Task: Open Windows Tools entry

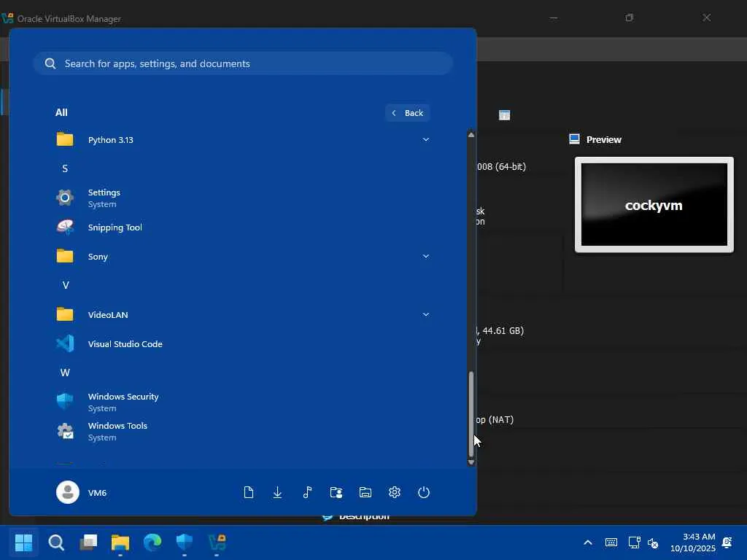Action: point(117,431)
